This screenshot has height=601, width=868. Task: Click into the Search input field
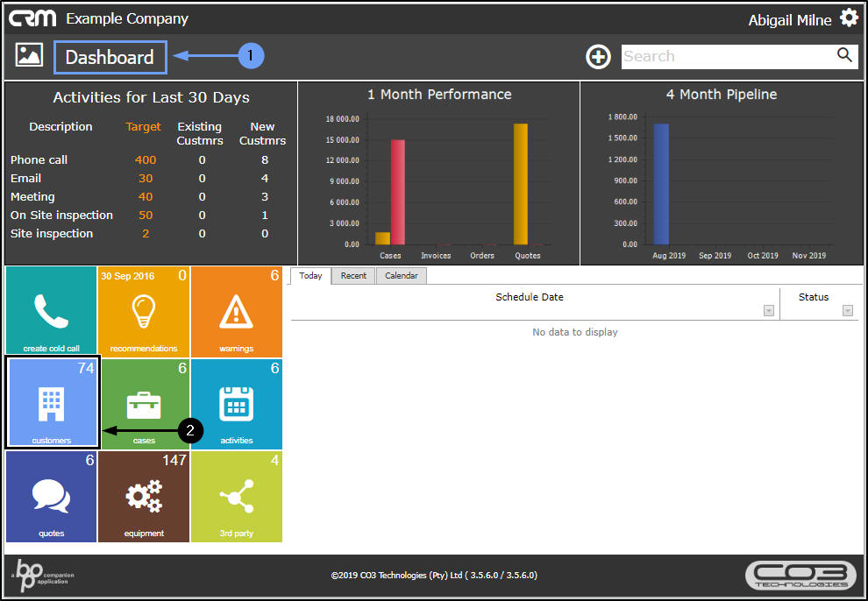[726, 56]
